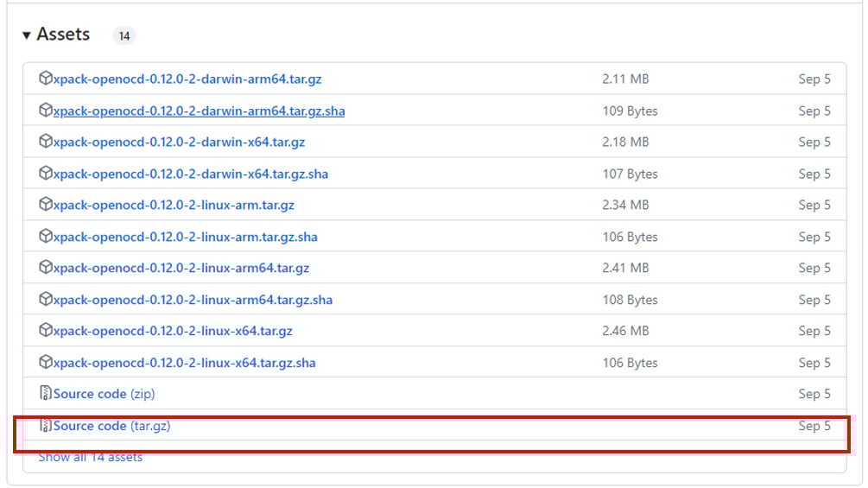Screen dimensions: 868x488
Task: Click package icon beside darwin-arm64.tar.gz
Action: point(46,78)
